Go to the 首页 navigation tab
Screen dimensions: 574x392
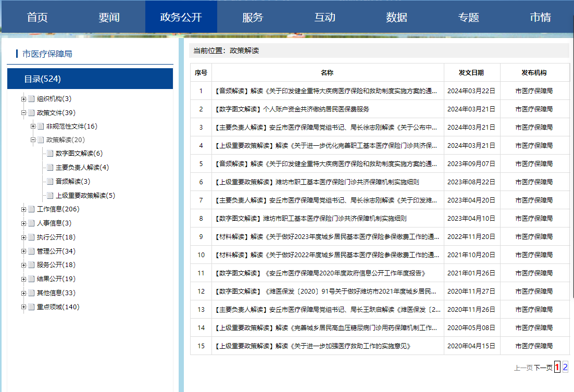37,17
